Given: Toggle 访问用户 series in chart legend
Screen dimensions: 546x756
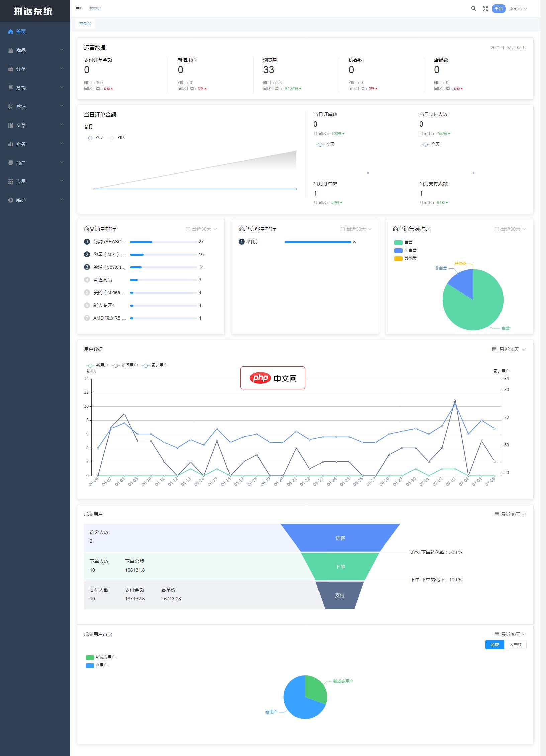Looking at the screenshot, I should 125,365.
